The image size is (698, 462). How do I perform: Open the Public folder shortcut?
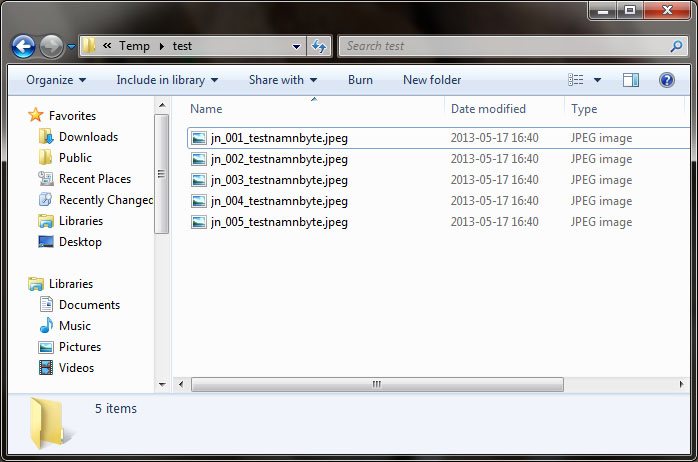(75, 158)
